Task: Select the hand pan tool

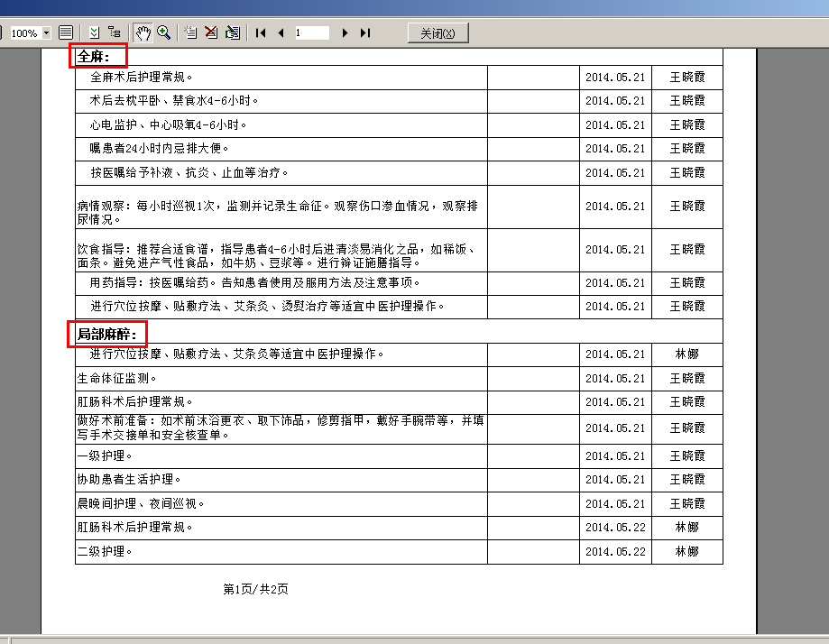Action: coord(143,32)
